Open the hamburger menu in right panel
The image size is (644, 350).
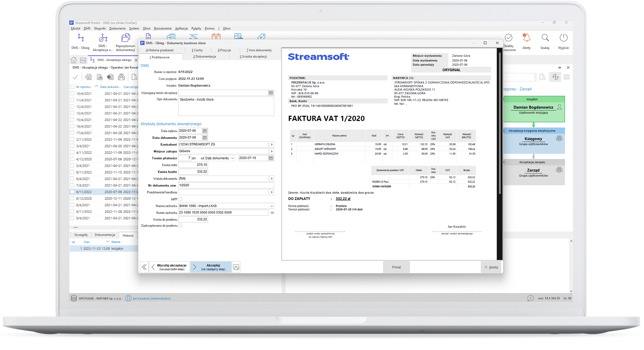click(567, 77)
